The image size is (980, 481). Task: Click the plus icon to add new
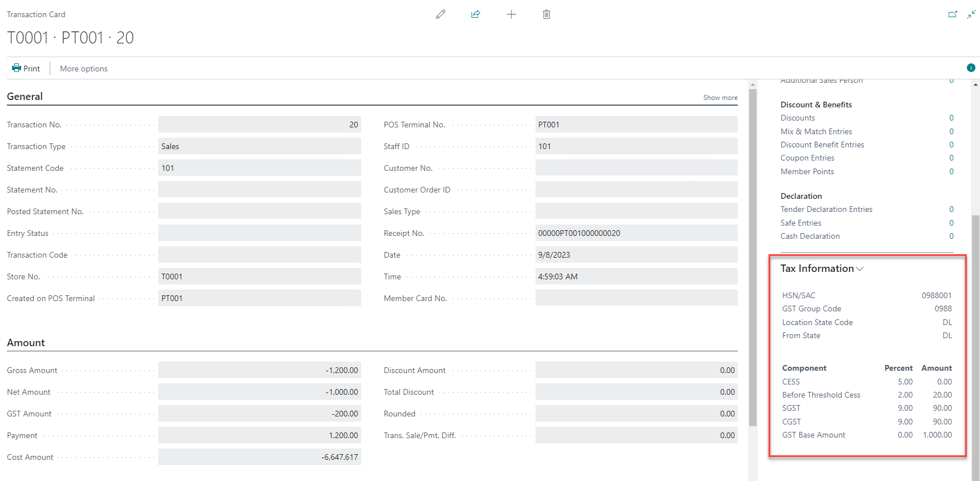511,14
